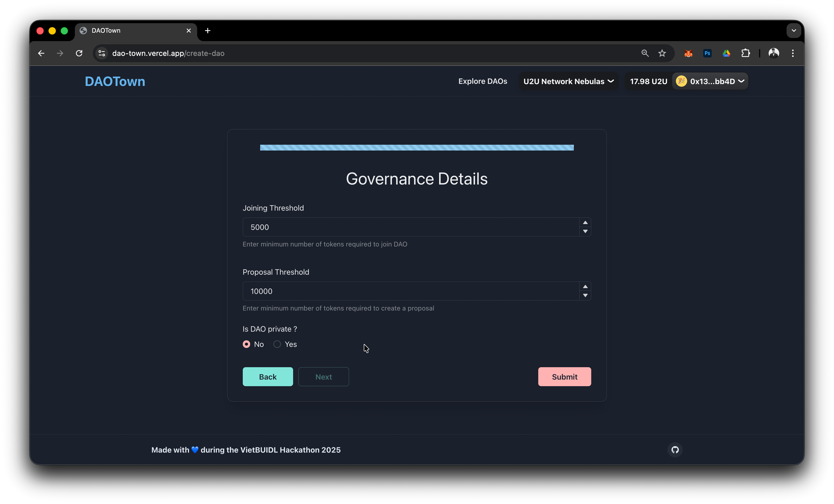
Task: Open the tab search chevron dropdown
Action: pyautogui.click(x=794, y=31)
